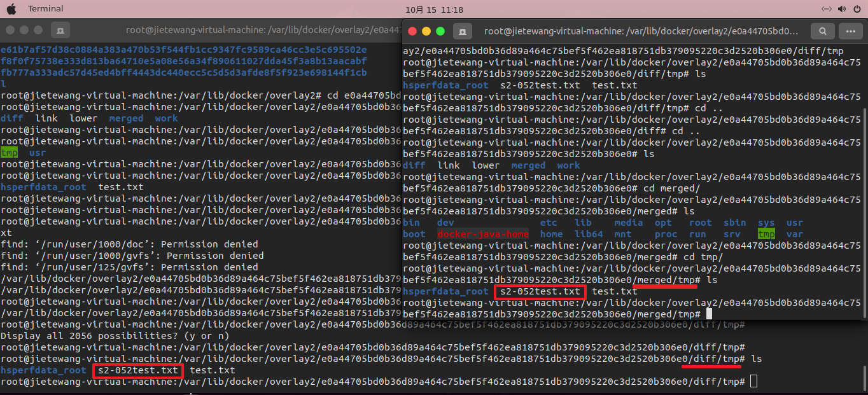Screen dimensions: 868x395
Task: Click the new-window icon in the background terminal
Action: (x=60, y=30)
